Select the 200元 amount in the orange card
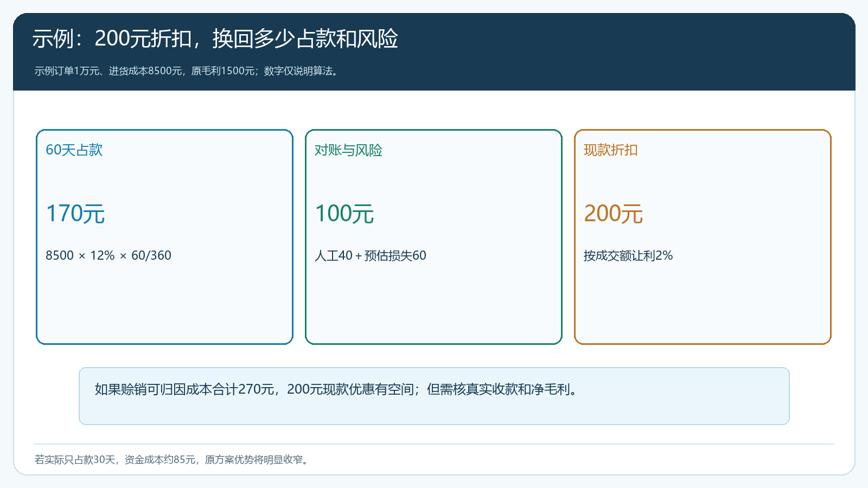This screenshot has height=488, width=868. pyautogui.click(x=614, y=214)
